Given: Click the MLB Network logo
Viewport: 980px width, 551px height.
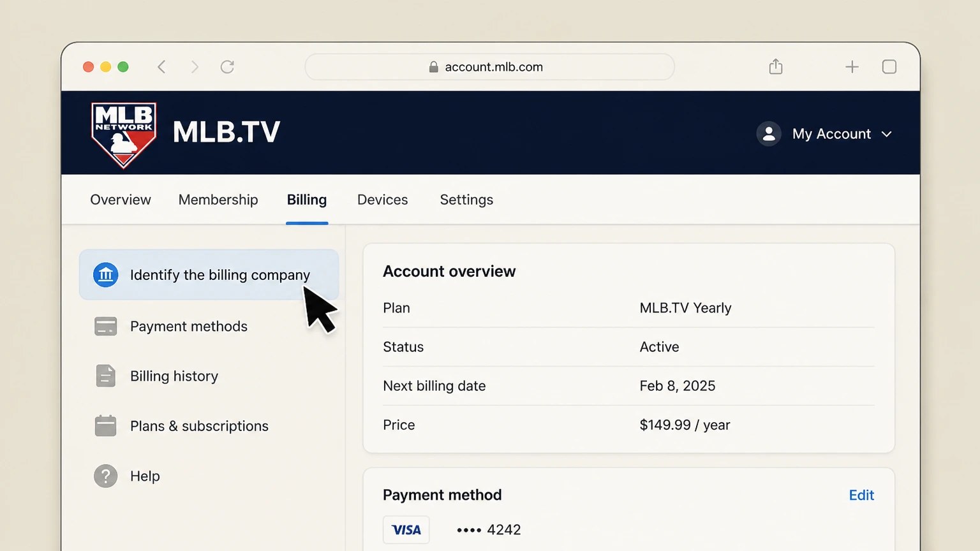Looking at the screenshot, I should 124,135.
